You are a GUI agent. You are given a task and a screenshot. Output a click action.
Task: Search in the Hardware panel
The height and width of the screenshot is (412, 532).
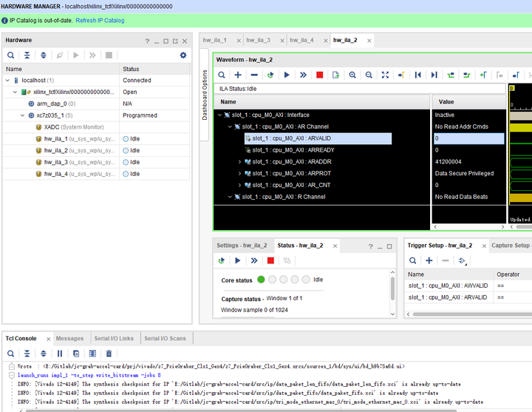pos(11,55)
